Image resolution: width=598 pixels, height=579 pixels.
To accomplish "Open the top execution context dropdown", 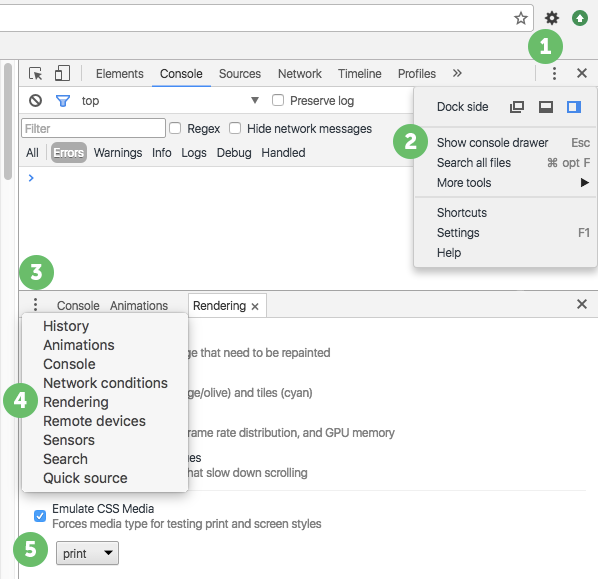I will pyautogui.click(x=170, y=101).
